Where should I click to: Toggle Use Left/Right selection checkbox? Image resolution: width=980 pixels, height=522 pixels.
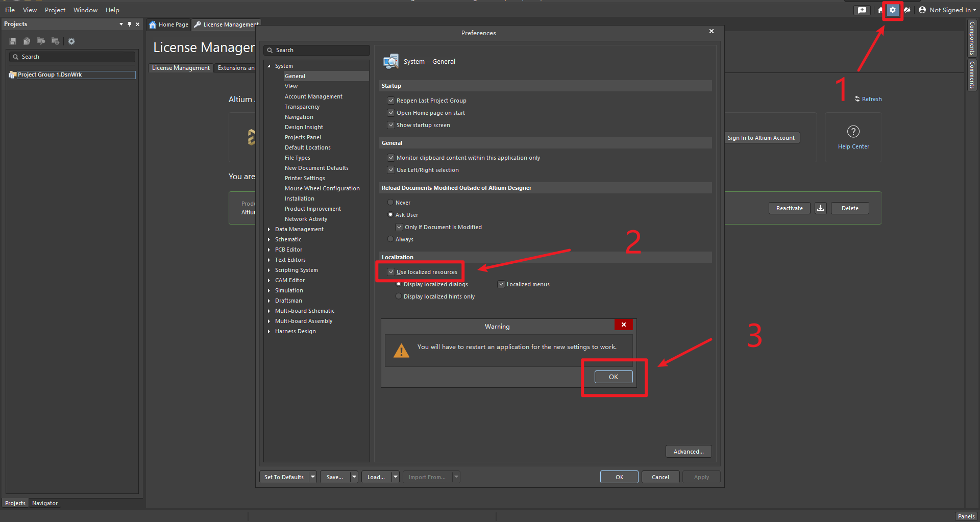click(391, 170)
